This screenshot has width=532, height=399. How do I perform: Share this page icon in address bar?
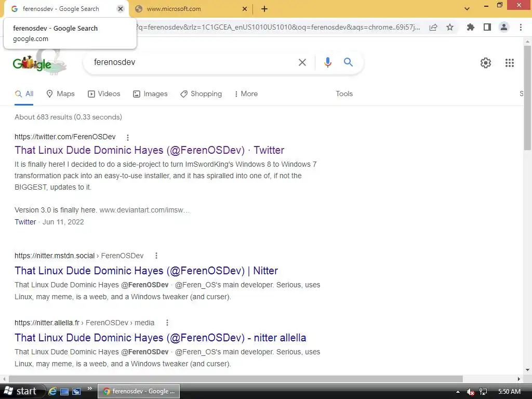[433, 28]
